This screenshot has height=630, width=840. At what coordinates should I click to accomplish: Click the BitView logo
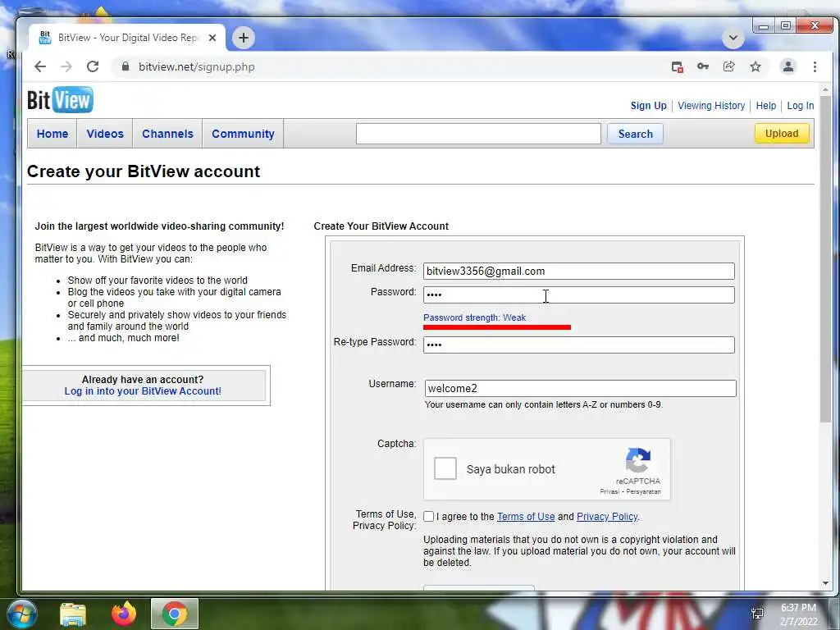[60, 100]
